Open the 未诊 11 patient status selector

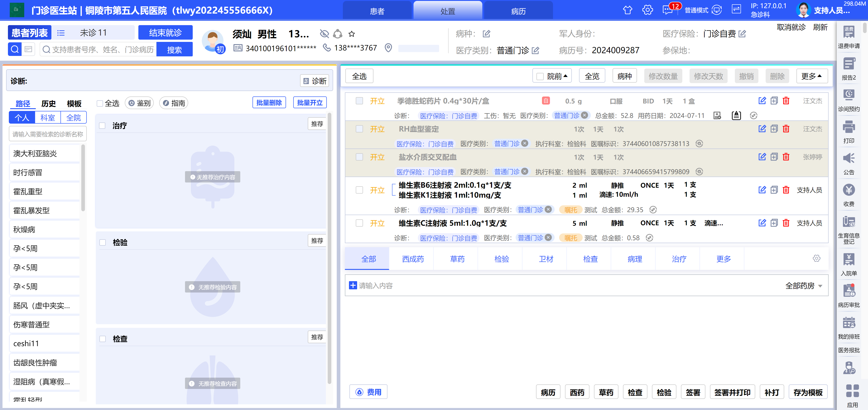[94, 33]
